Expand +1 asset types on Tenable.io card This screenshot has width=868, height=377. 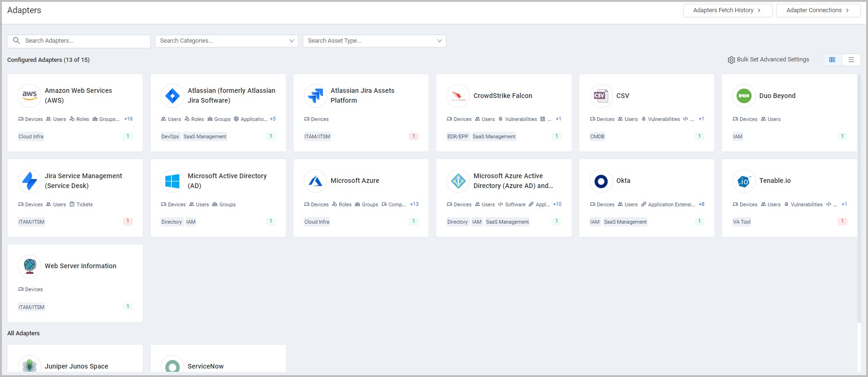point(844,204)
